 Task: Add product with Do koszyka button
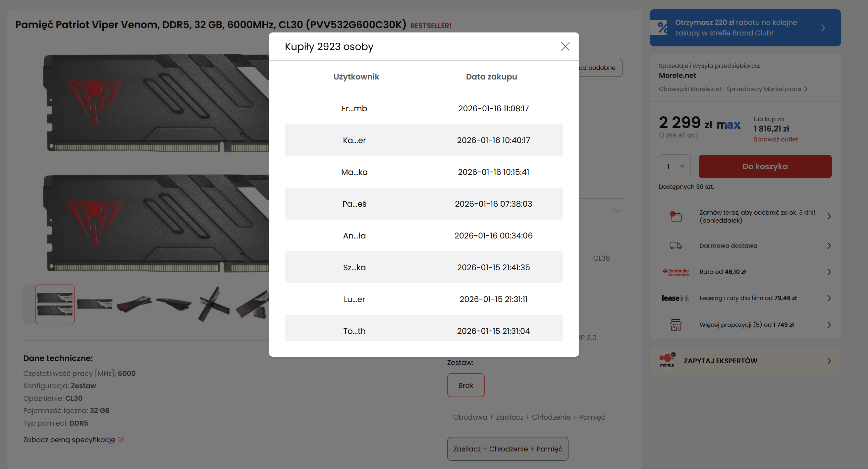[765, 167]
